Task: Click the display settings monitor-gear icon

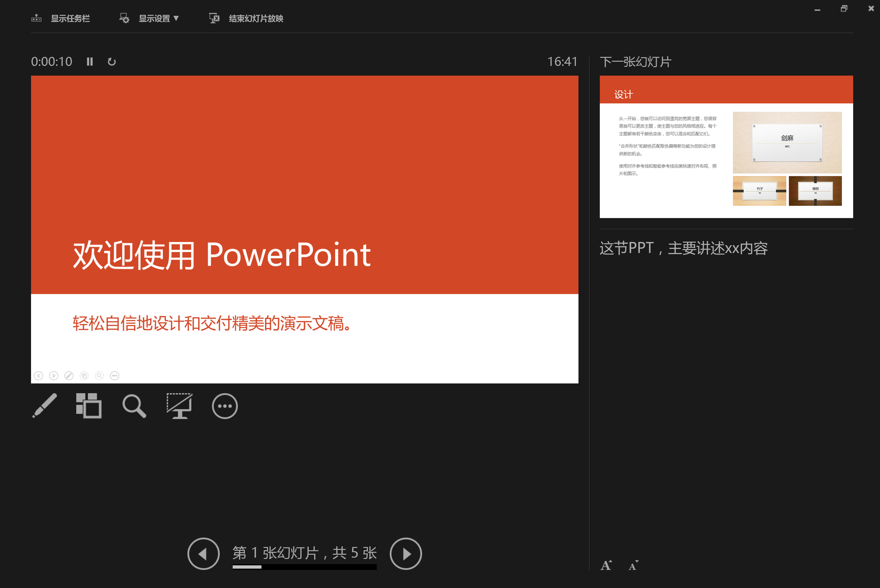Action: [124, 18]
